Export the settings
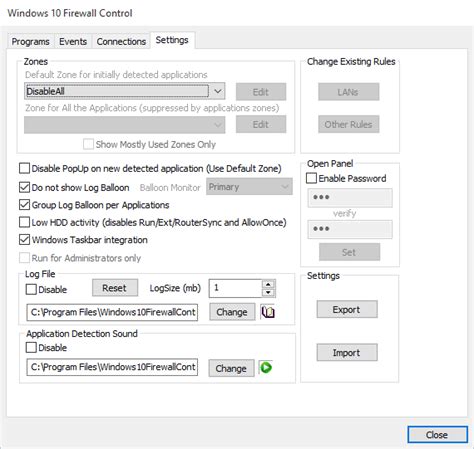Image resolution: width=474 pixels, height=449 pixels. tap(347, 309)
